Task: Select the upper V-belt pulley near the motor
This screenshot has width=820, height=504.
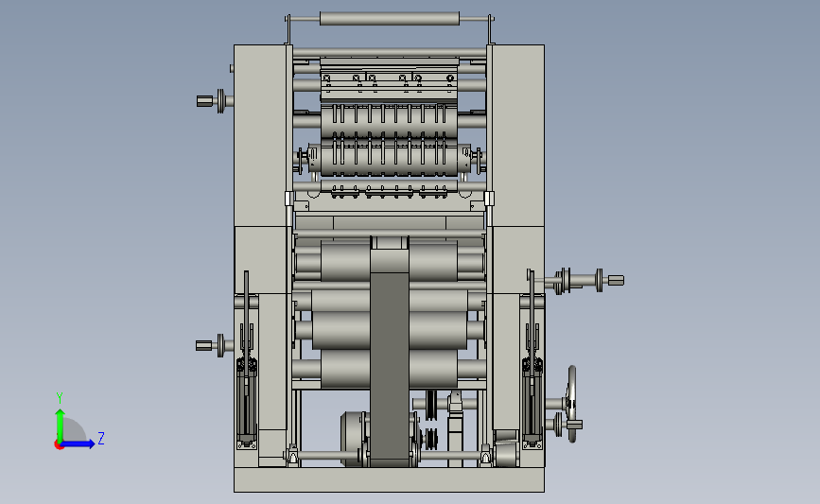Action: click(431, 405)
